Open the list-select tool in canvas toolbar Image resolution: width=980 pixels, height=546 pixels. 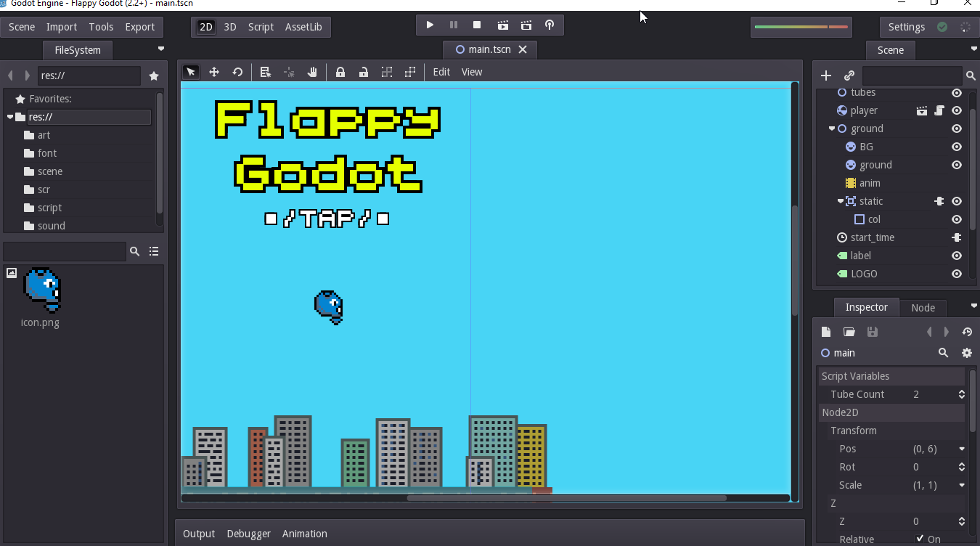pyautogui.click(x=266, y=72)
